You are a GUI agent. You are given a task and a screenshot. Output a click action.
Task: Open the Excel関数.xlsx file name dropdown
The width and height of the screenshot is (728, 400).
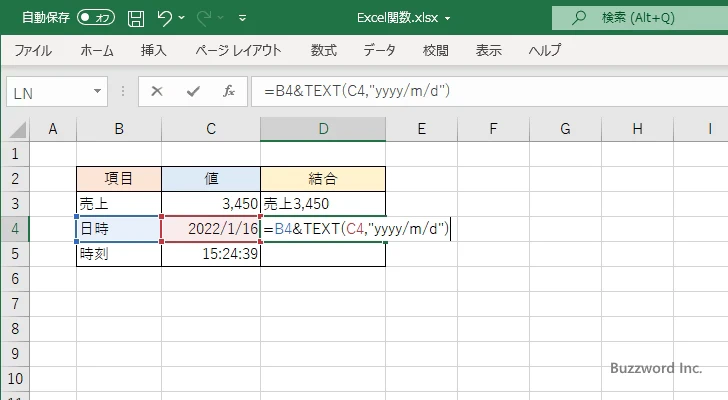tap(448, 19)
